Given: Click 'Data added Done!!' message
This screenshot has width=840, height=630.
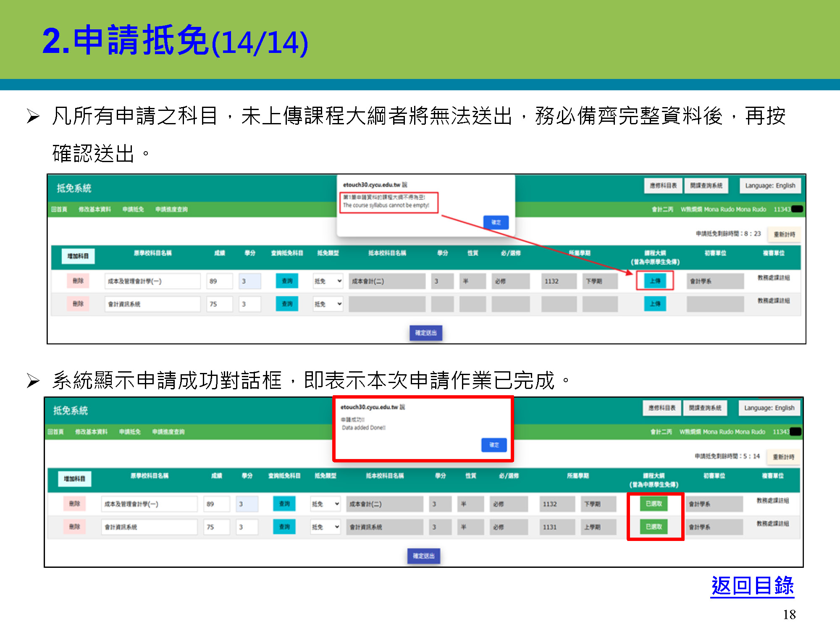Looking at the screenshot, I should pyautogui.click(x=364, y=428).
